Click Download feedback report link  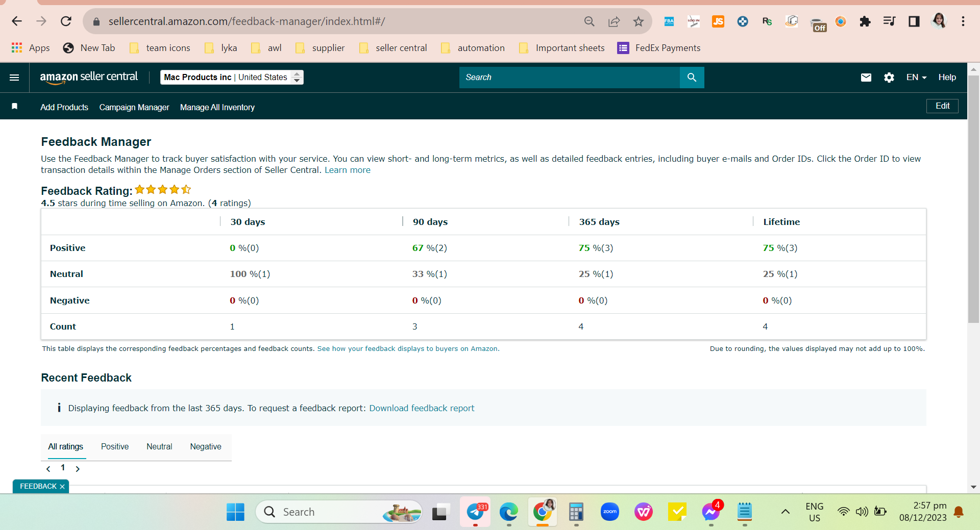pyautogui.click(x=422, y=408)
